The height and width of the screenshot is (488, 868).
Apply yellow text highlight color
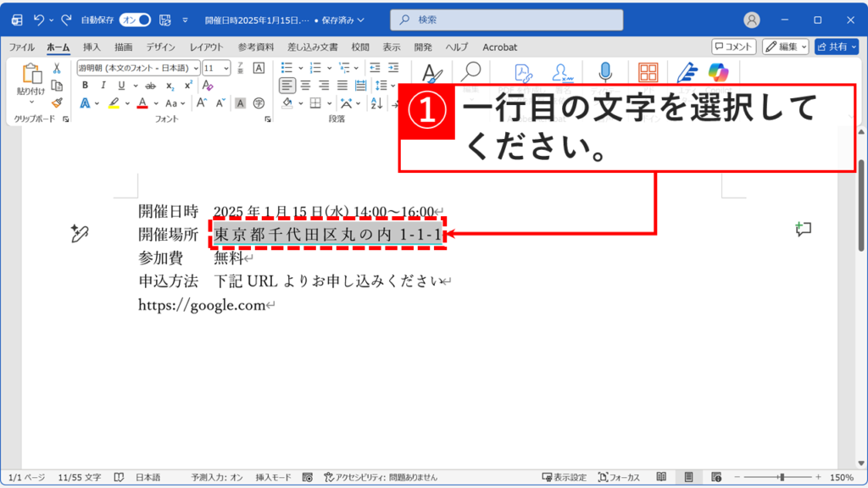[x=114, y=103]
